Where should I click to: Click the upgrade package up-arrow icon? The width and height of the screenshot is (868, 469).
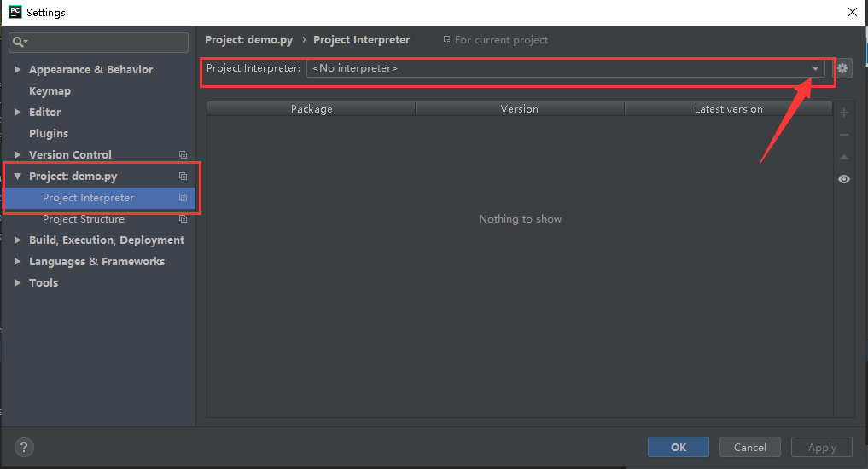(x=843, y=157)
